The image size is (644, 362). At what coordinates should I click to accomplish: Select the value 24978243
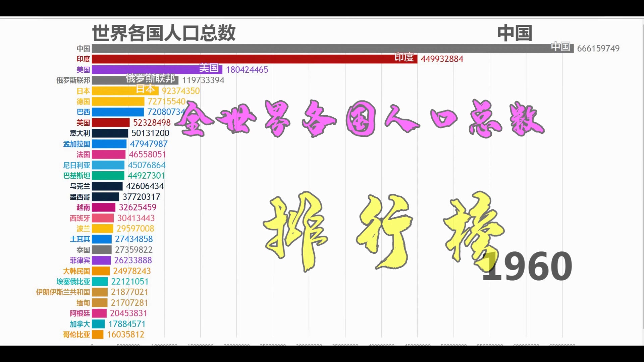132,271
